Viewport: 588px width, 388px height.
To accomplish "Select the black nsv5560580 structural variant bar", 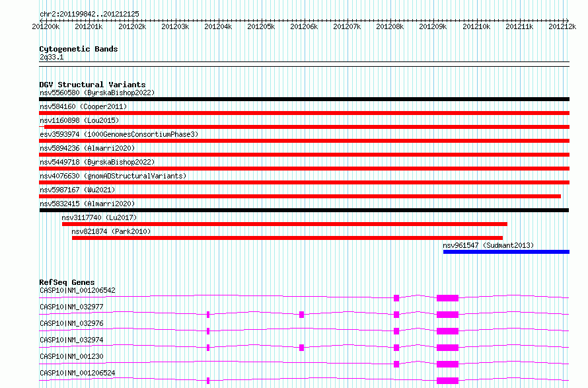I will click(304, 99).
